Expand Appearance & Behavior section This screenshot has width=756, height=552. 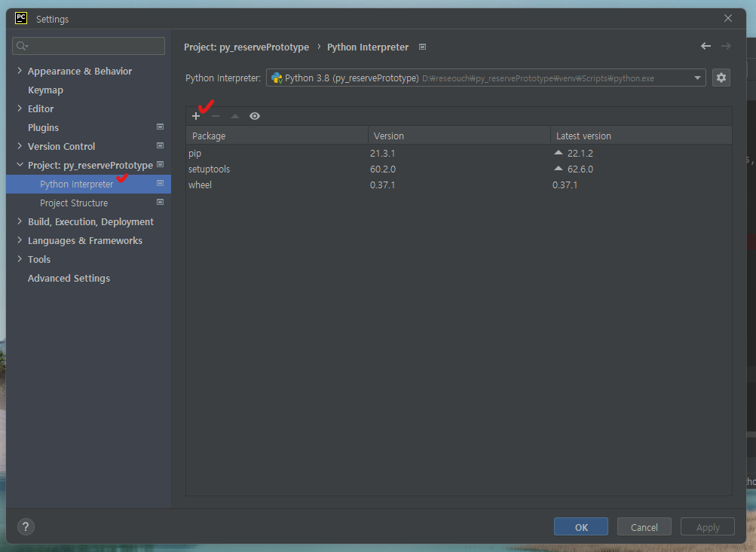[x=20, y=70]
